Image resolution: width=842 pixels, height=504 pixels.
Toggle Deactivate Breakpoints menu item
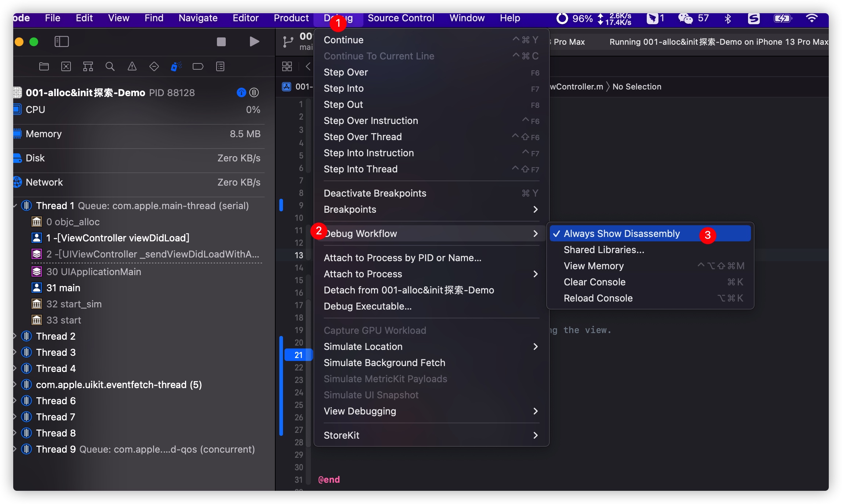(x=375, y=193)
